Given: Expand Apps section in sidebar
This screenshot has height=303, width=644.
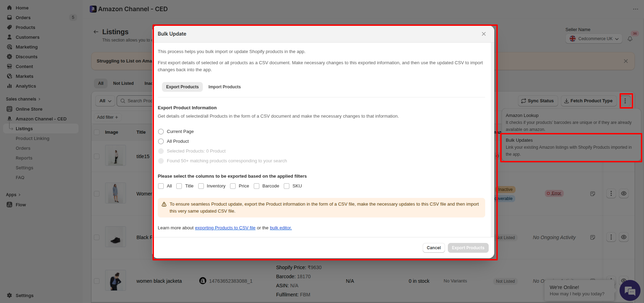Looking at the screenshot, I should click(x=13, y=195).
